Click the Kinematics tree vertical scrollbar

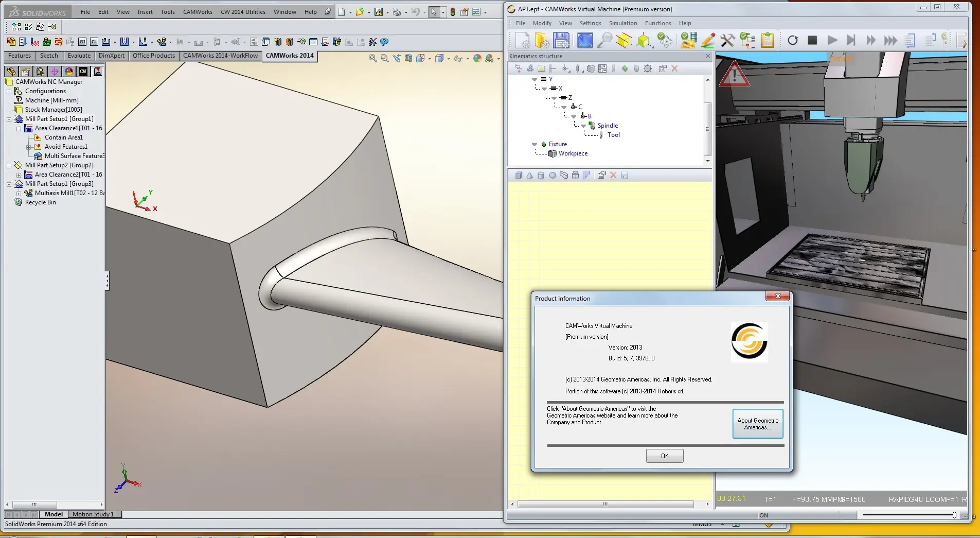pyautogui.click(x=707, y=129)
